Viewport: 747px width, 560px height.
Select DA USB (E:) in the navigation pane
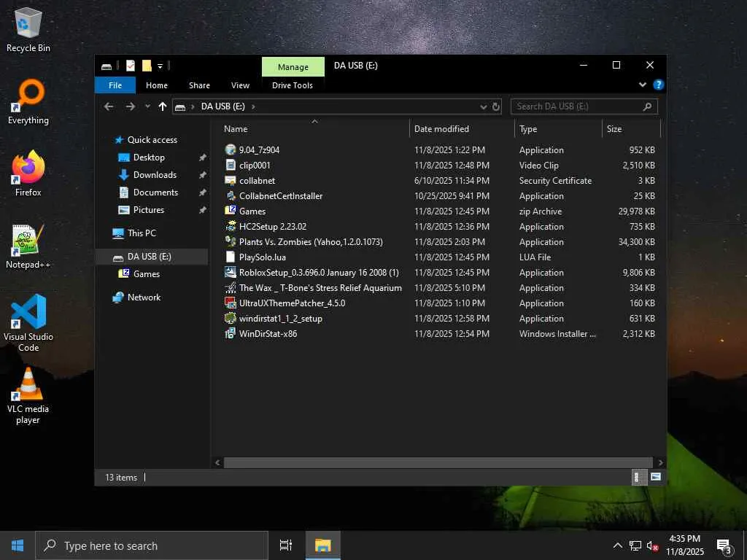pos(152,257)
